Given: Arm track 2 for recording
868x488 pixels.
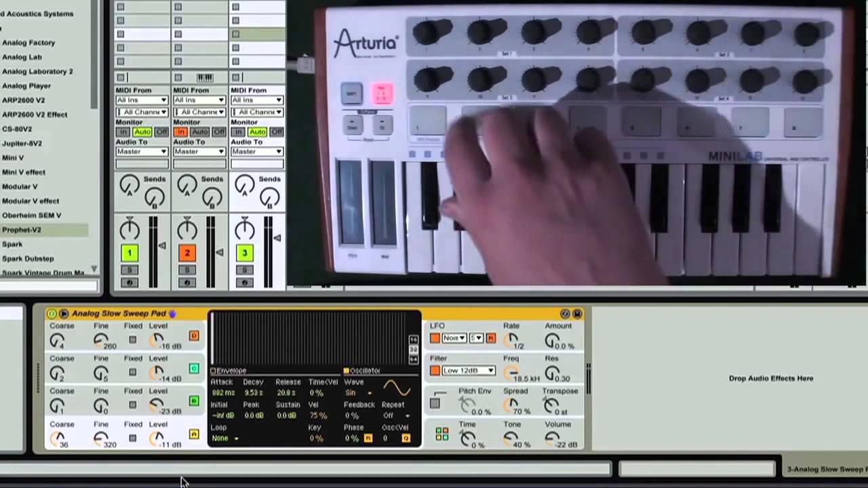Looking at the screenshot, I should [187, 283].
